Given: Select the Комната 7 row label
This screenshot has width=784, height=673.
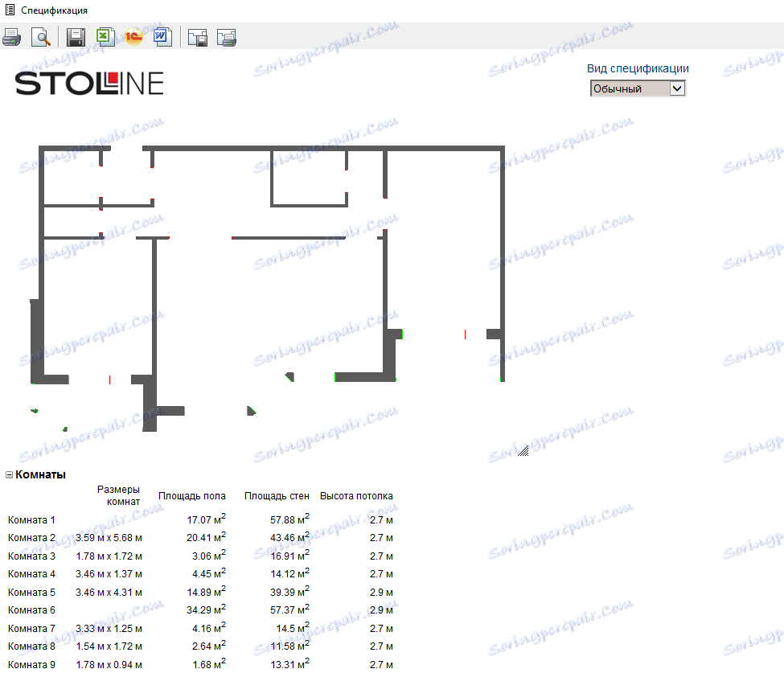Looking at the screenshot, I should (x=31, y=629).
